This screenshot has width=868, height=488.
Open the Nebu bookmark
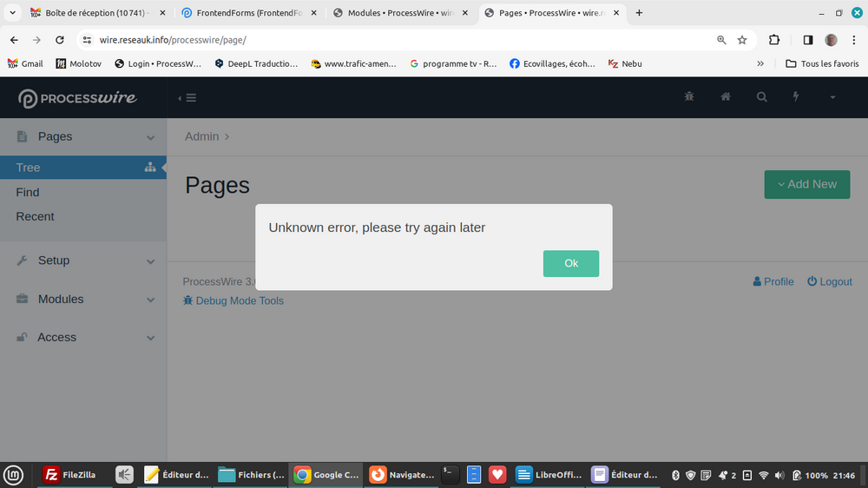pyautogui.click(x=625, y=63)
